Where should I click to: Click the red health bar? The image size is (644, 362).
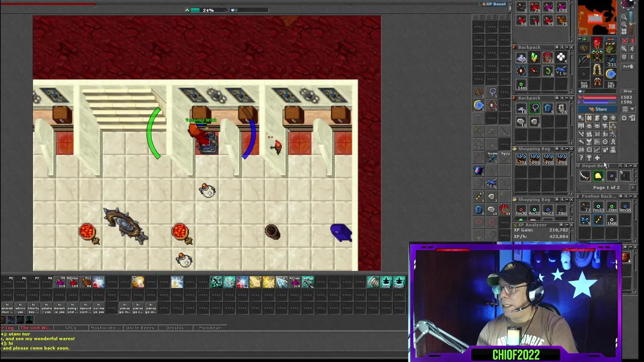pyautogui.click(x=599, y=98)
